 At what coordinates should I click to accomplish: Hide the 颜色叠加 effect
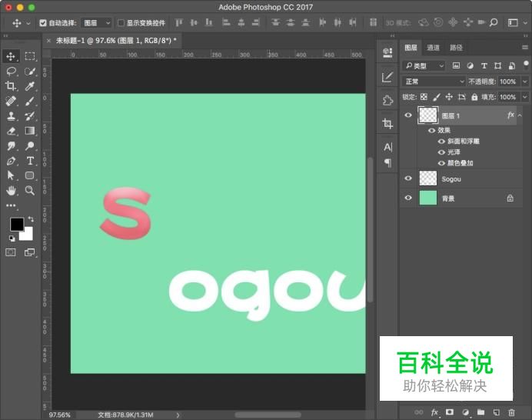click(x=441, y=163)
